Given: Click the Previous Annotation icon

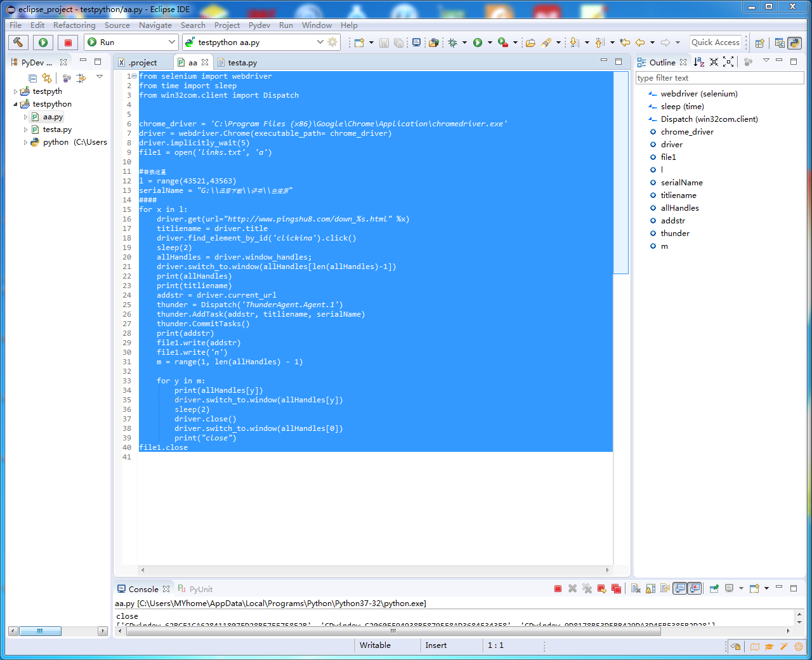Looking at the screenshot, I should pos(599,43).
